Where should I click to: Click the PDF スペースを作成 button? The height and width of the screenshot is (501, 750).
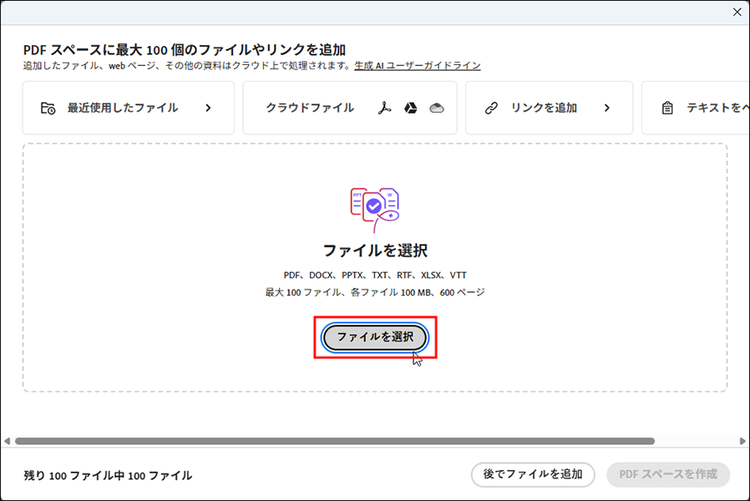tap(667, 474)
